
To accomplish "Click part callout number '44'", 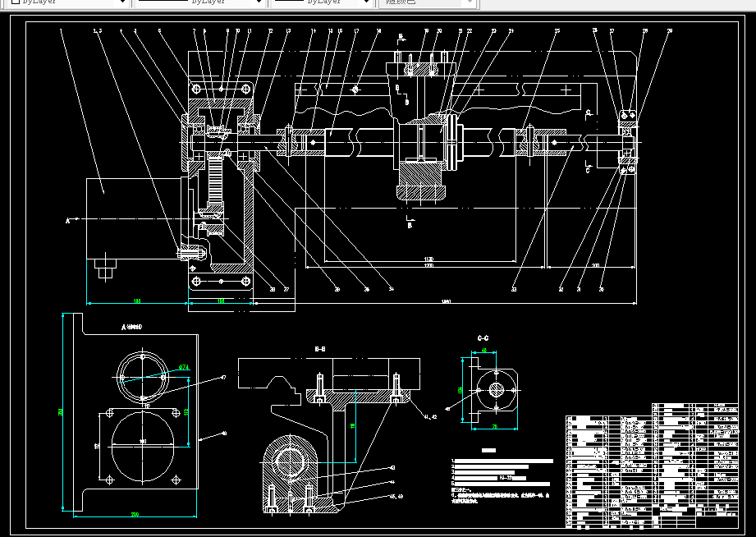I will [x=392, y=481].
